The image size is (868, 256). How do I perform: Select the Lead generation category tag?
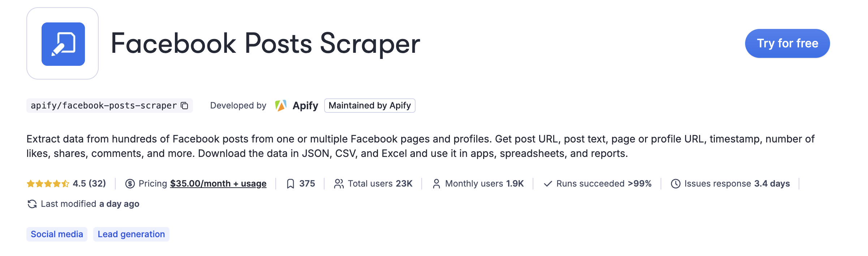(131, 234)
